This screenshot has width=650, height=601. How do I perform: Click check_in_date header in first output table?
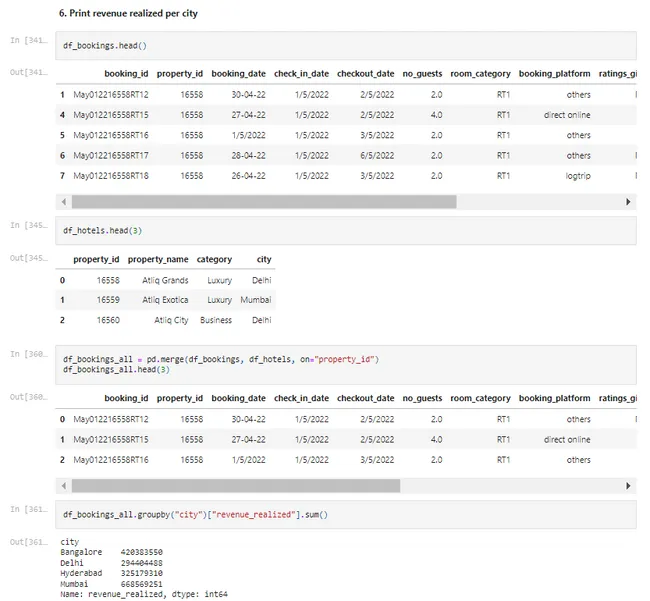(301, 74)
